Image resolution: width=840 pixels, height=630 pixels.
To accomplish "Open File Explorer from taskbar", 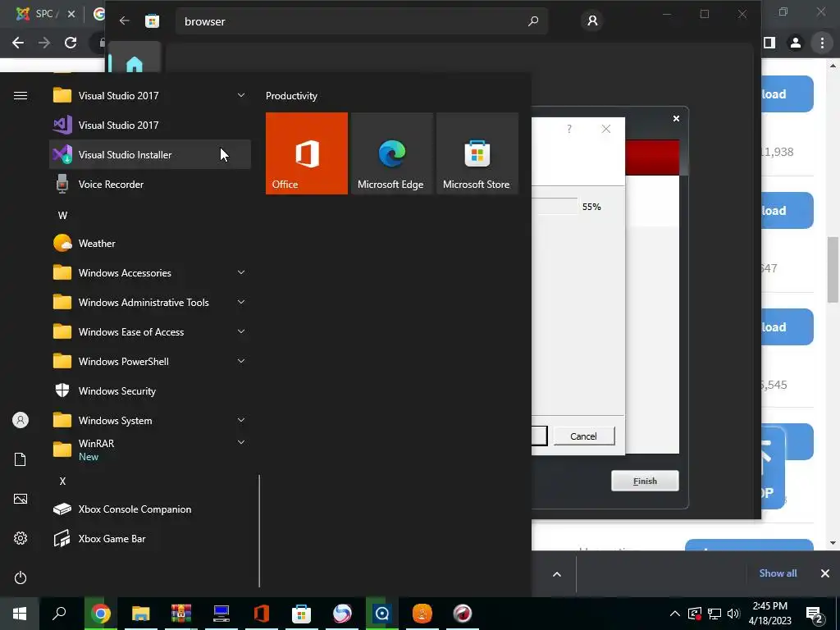I will click(x=141, y=614).
